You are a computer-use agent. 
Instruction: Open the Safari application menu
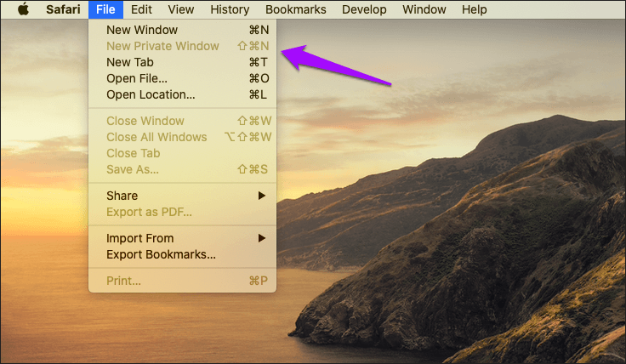click(63, 9)
